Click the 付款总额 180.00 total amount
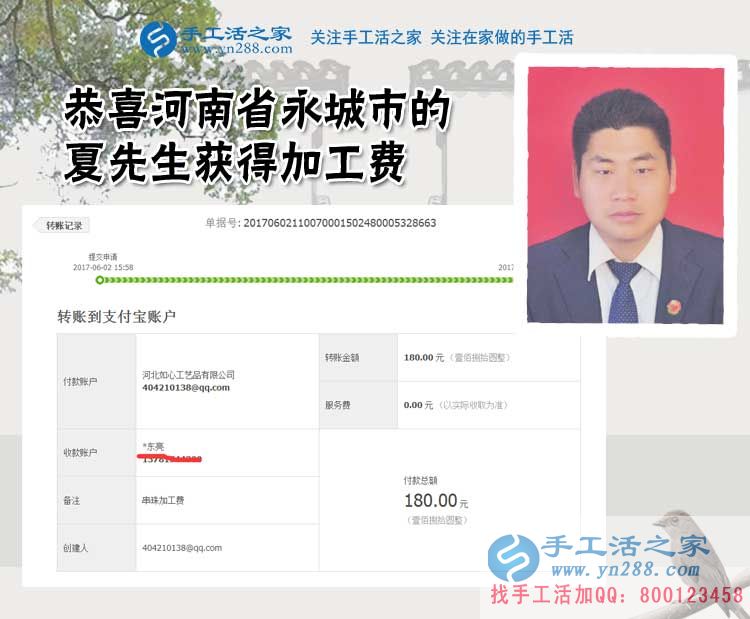This screenshot has height=619, width=750. [x=431, y=501]
